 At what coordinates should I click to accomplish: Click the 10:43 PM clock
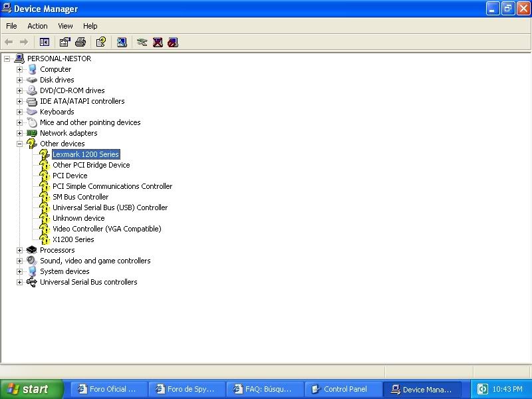point(507,389)
